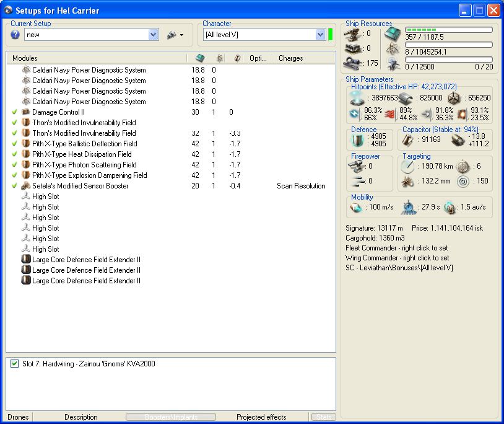Click the Firepower missile damage icon

point(357,182)
